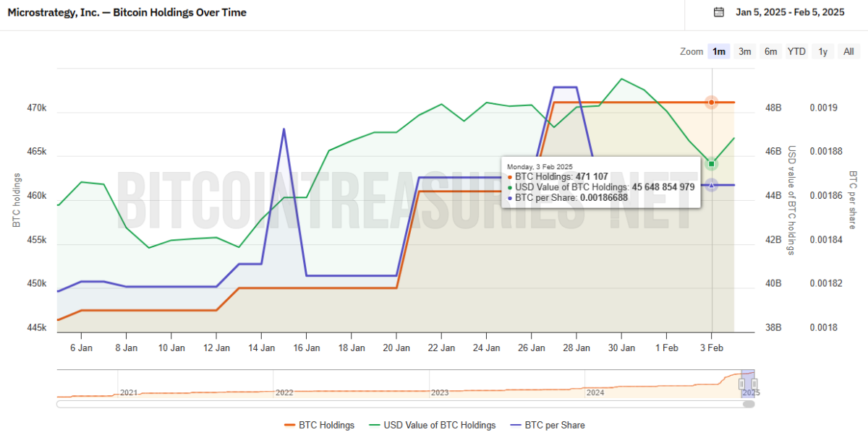Toggle the BTC per Share legend item
The image size is (868, 448).
click(547, 425)
